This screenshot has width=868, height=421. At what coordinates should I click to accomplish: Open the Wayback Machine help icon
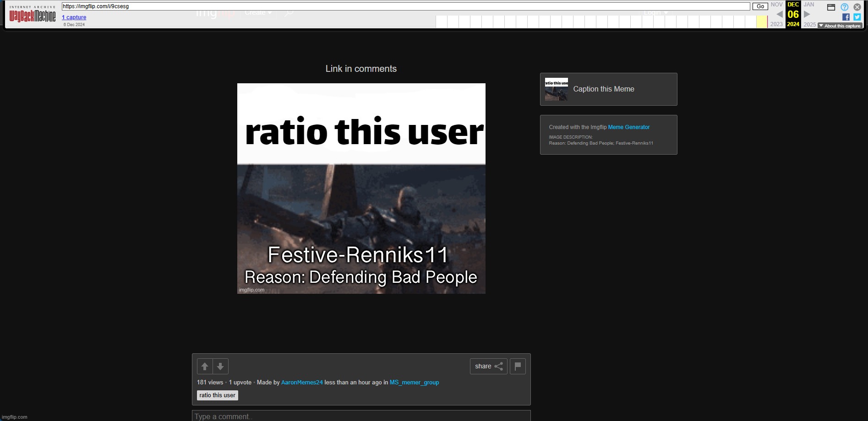coord(844,7)
